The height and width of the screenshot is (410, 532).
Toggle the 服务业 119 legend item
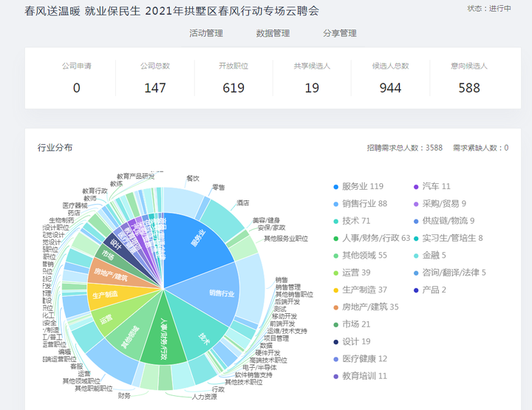click(363, 186)
